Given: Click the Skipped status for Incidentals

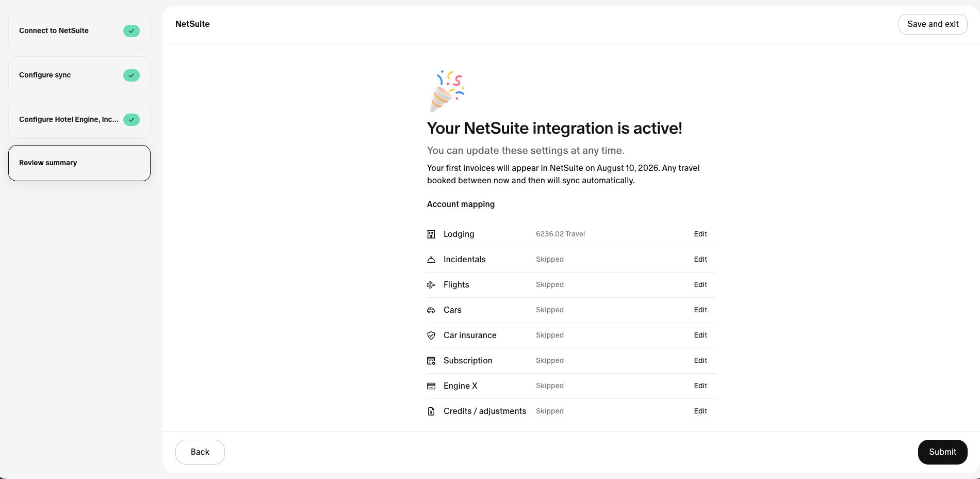Looking at the screenshot, I should coord(550,259).
